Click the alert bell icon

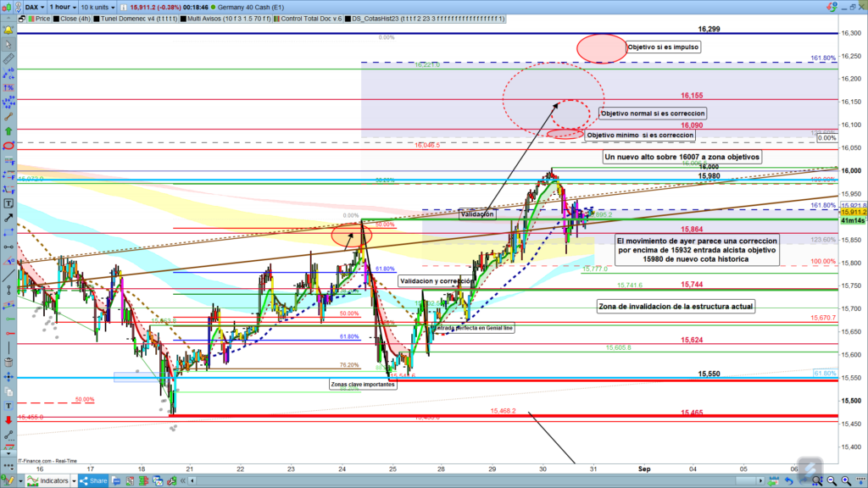tap(8, 30)
